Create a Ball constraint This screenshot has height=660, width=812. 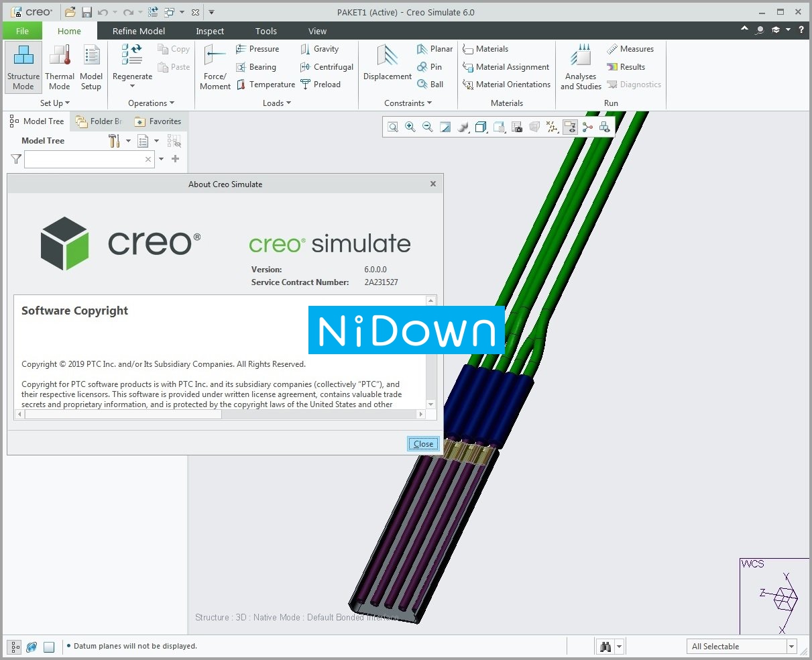[430, 85]
